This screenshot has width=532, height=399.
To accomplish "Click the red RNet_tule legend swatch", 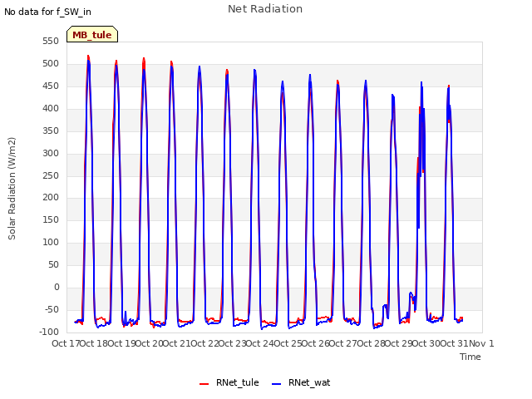I will [204, 384].
